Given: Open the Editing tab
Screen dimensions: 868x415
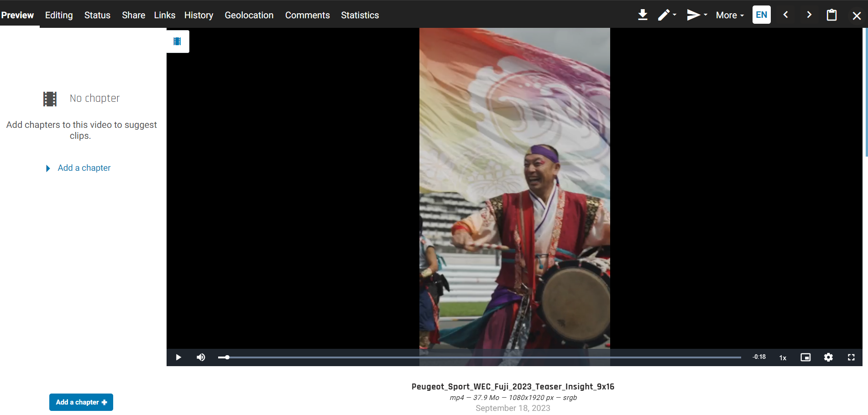Looking at the screenshot, I should coord(59,15).
